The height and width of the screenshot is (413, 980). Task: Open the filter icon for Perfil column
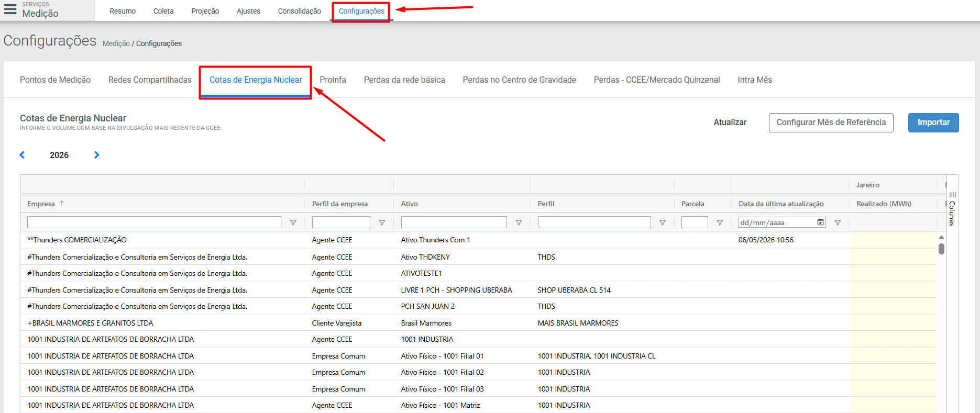tap(663, 222)
